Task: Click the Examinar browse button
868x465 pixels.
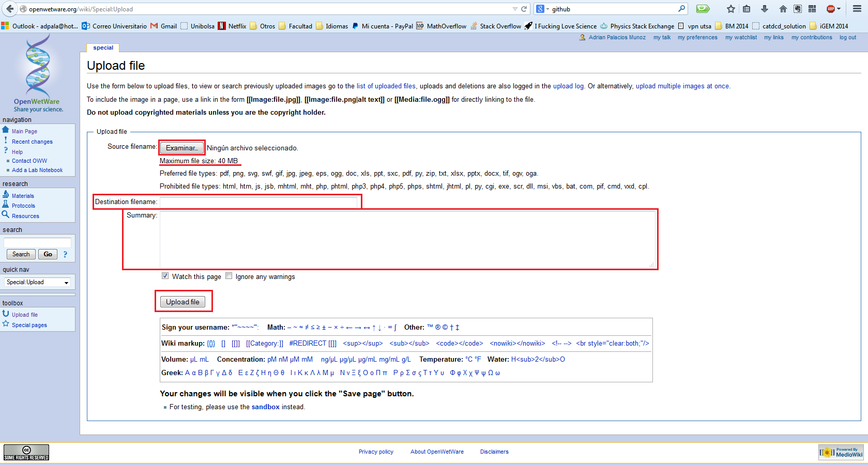Action: (181, 148)
